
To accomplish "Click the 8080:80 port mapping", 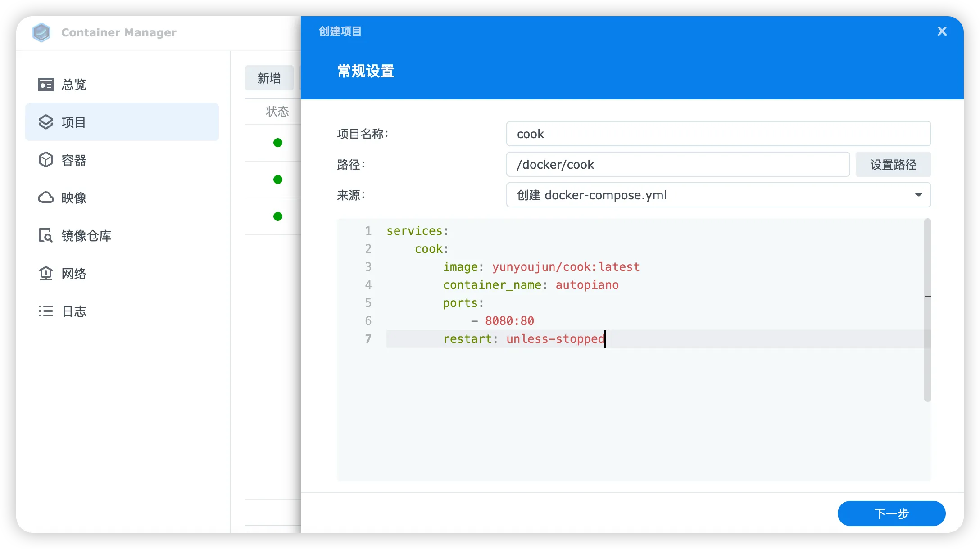I will click(x=509, y=321).
